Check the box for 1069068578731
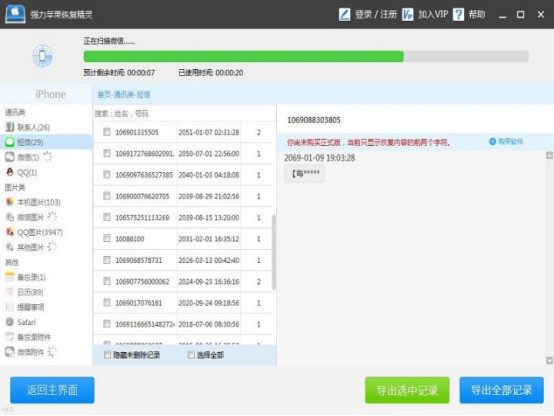554x416 pixels. click(x=107, y=260)
